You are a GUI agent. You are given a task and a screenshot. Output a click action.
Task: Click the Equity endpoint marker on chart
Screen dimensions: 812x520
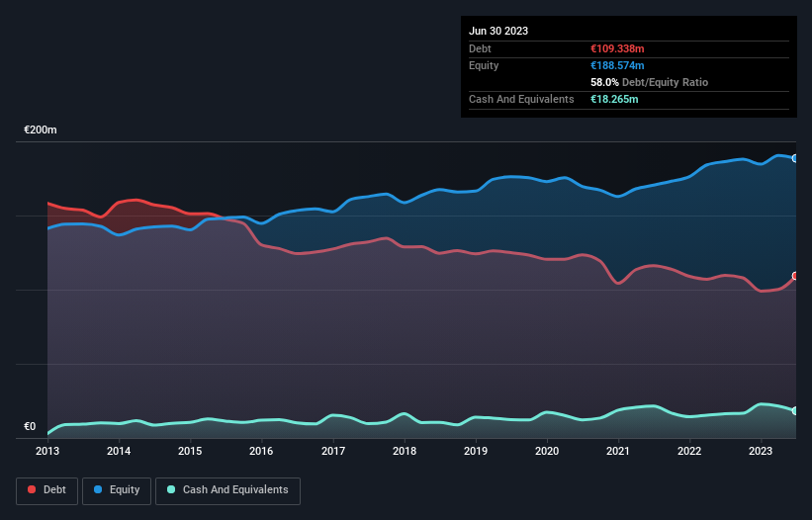[795, 158]
